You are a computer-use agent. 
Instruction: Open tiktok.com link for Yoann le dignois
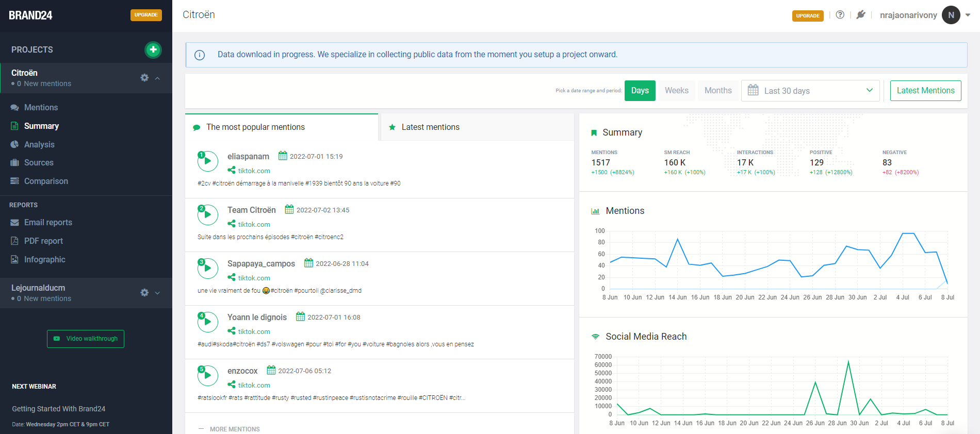[254, 331]
